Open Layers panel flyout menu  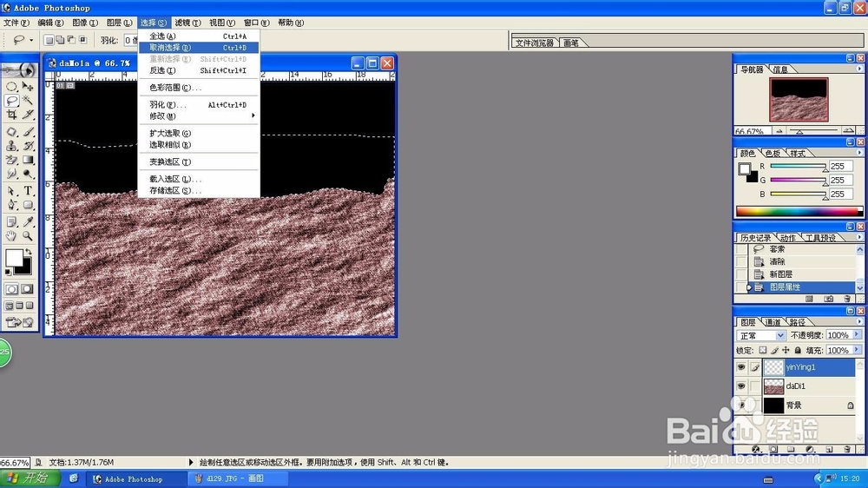tap(859, 321)
